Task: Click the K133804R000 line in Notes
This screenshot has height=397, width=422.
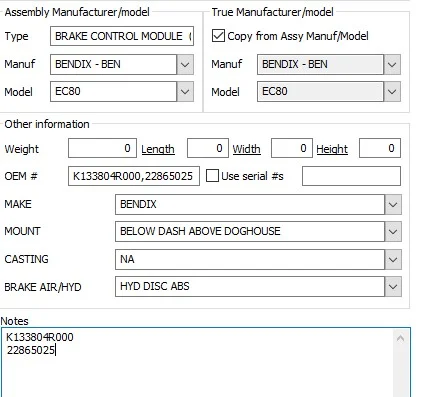Action: pyautogui.click(x=40, y=337)
